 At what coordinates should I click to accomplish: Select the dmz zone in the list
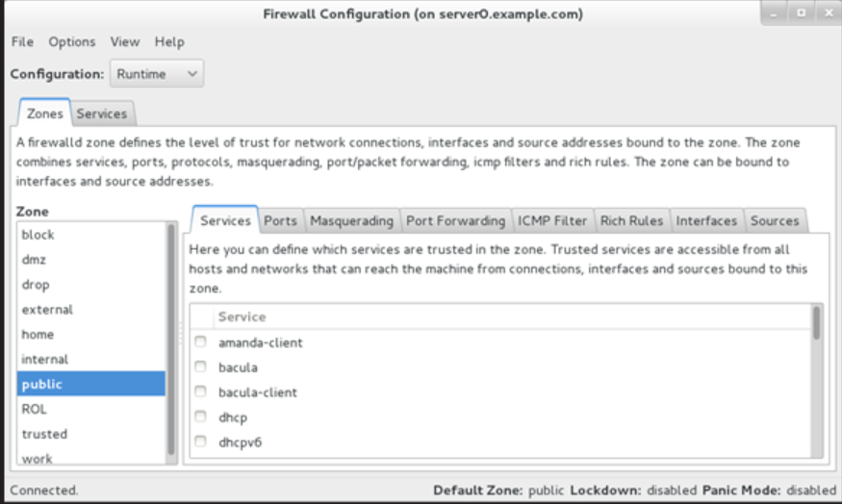35,260
